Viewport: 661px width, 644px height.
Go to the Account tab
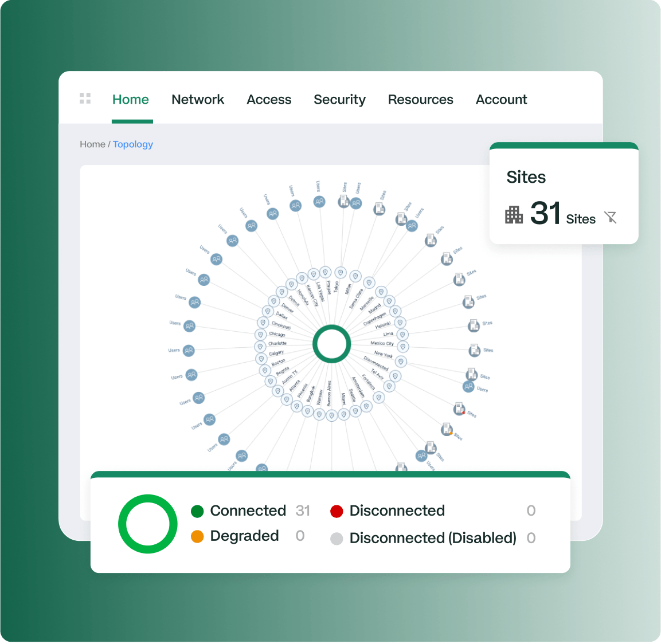point(501,100)
